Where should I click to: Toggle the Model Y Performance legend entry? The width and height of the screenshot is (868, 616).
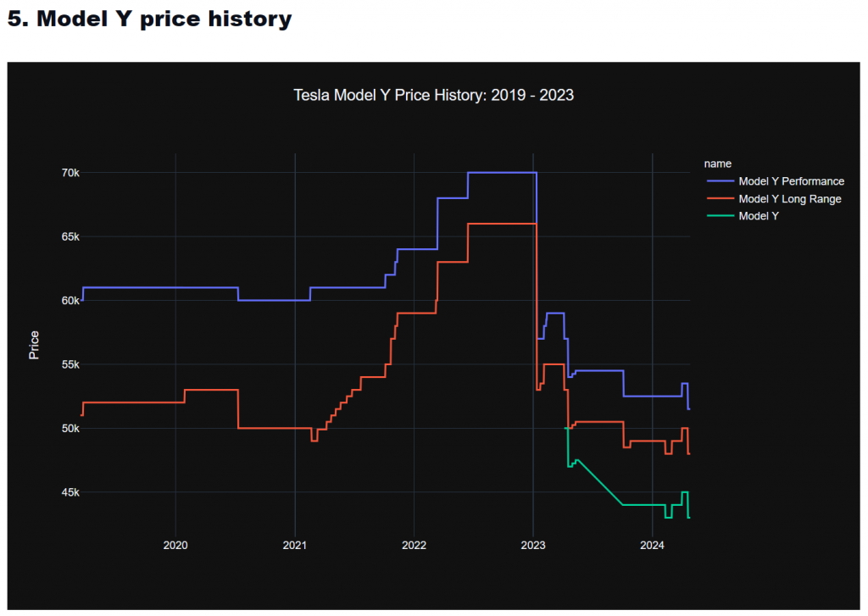click(791, 181)
